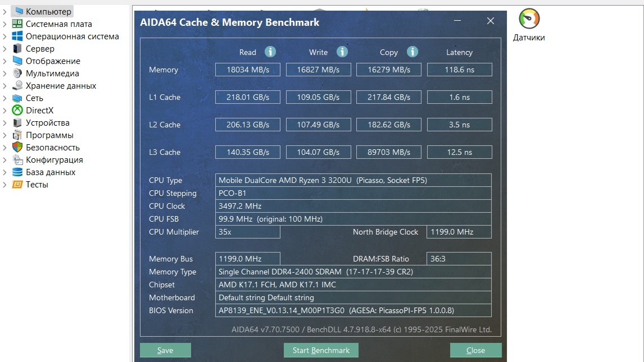Click L3 Cache Read 140.35 GB/s
Screen dimensions: 644x362
248,152
